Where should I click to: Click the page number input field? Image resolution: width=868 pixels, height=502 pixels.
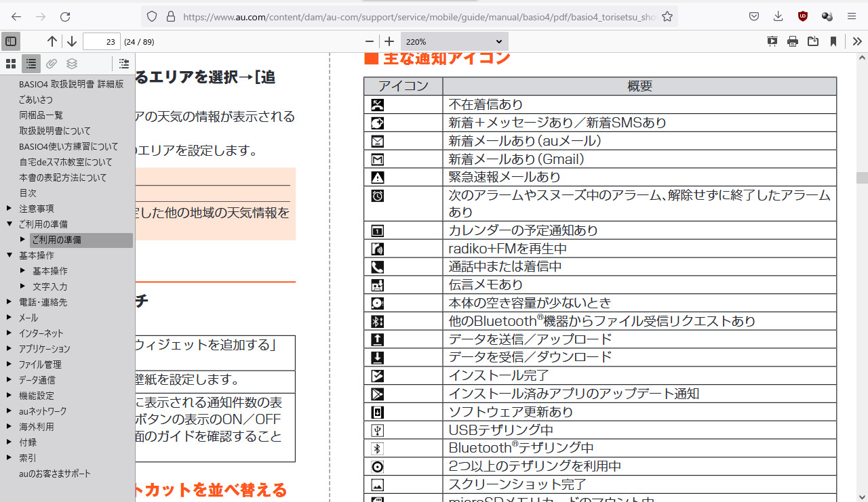(101, 41)
